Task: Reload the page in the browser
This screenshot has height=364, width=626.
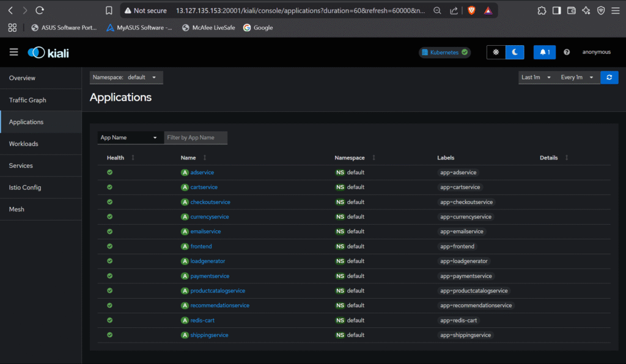Action: [x=40, y=10]
